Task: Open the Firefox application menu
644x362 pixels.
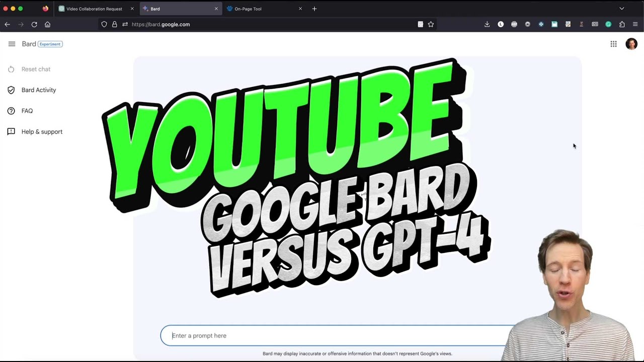Action: 635,24
